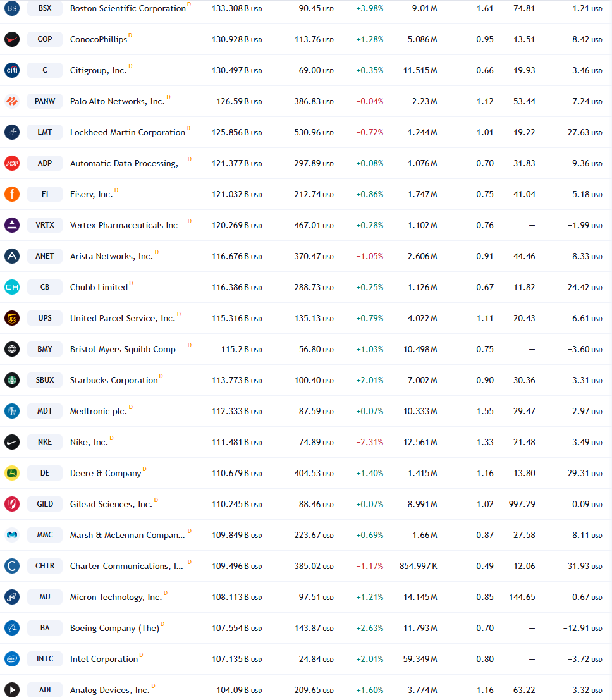Image resolution: width=612 pixels, height=700 pixels.
Task: Click the Micron Technology logo icon
Action: [12, 597]
